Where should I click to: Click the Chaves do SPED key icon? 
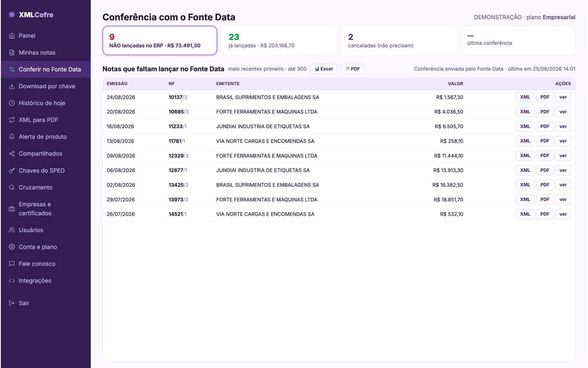point(12,170)
